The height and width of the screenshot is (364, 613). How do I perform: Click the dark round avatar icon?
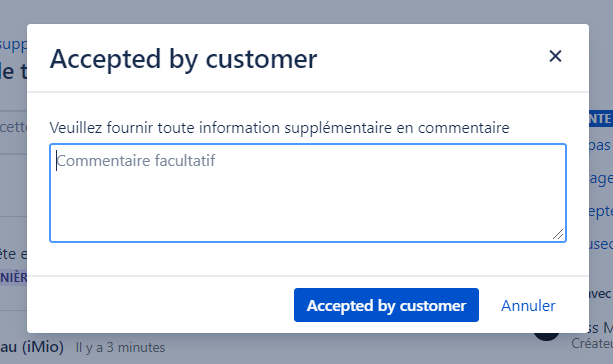(x=547, y=336)
